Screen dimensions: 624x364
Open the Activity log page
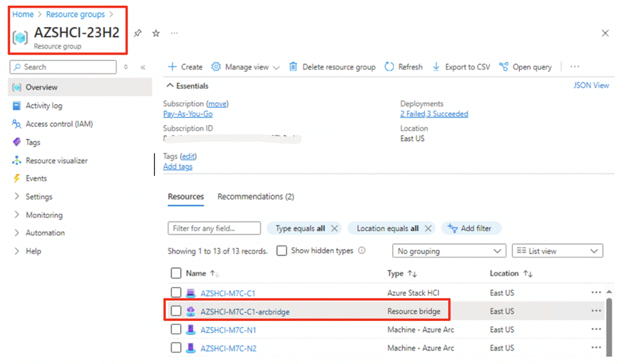pos(44,106)
